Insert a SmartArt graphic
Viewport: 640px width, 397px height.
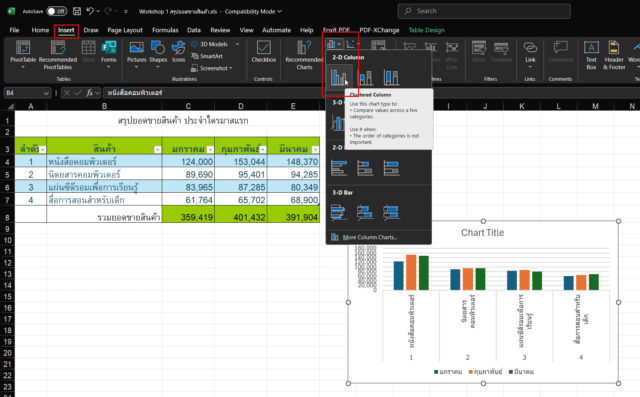(207, 56)
